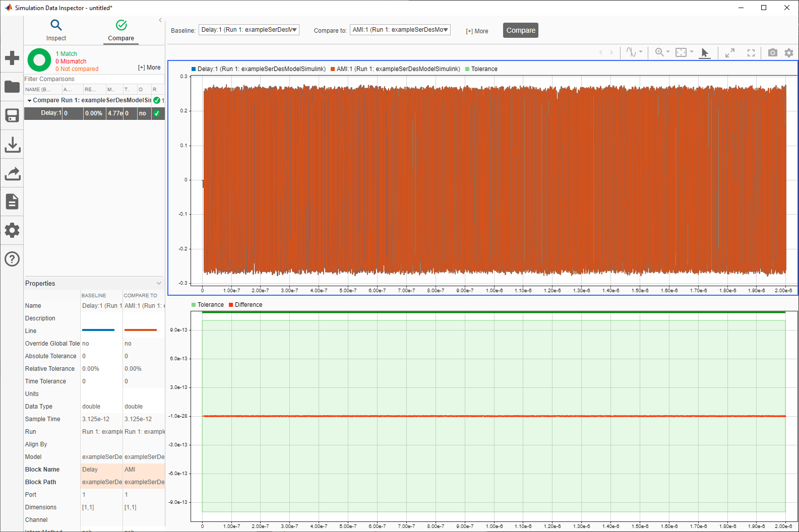799x532 pixels.
Task: Open the Compare to signal dropdown
Action: coord(400,30)
